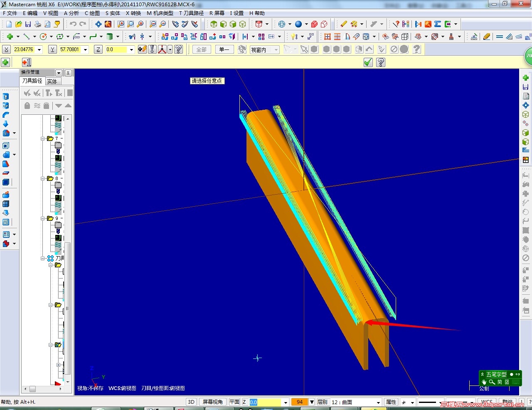
Task: Collapse toolpath group 8 in tree
Action: coord(43,178)
